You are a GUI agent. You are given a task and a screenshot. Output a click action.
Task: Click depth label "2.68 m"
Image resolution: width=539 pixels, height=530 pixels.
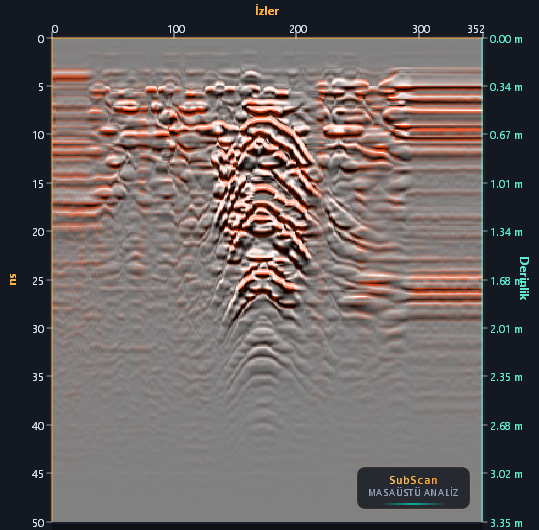[506, 426]
